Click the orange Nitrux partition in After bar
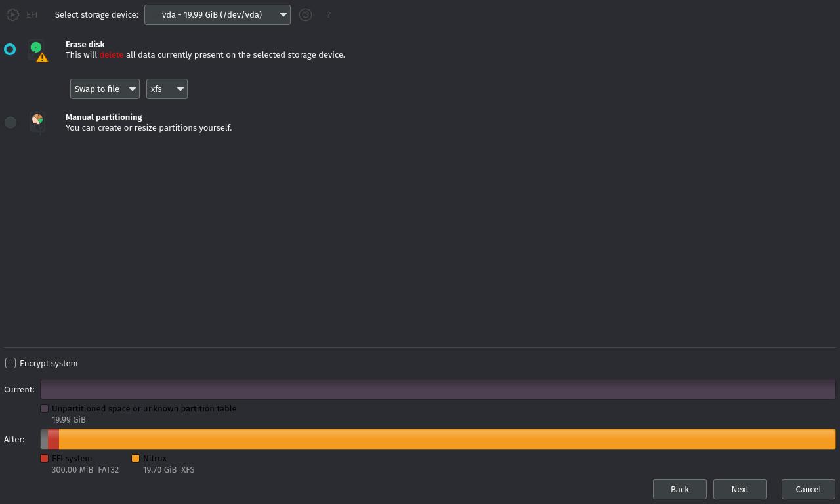 pyautogui.click(x=447, y=439)
